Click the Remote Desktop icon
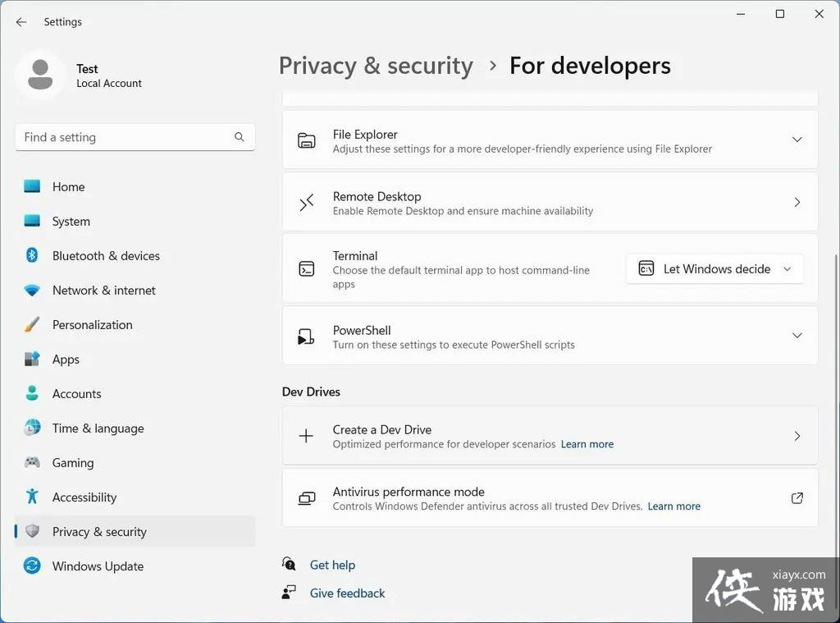840x623 pixels. [x=306, y=202]
